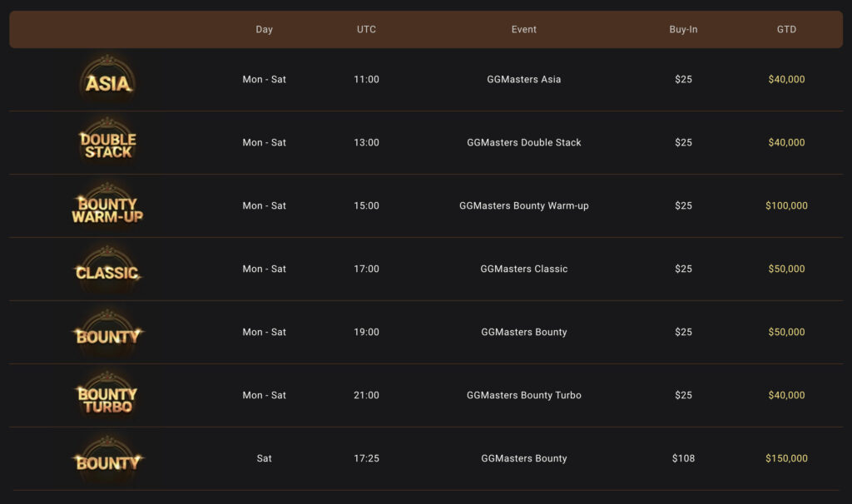Sort by the UTC column header

[x=366, y=29]
